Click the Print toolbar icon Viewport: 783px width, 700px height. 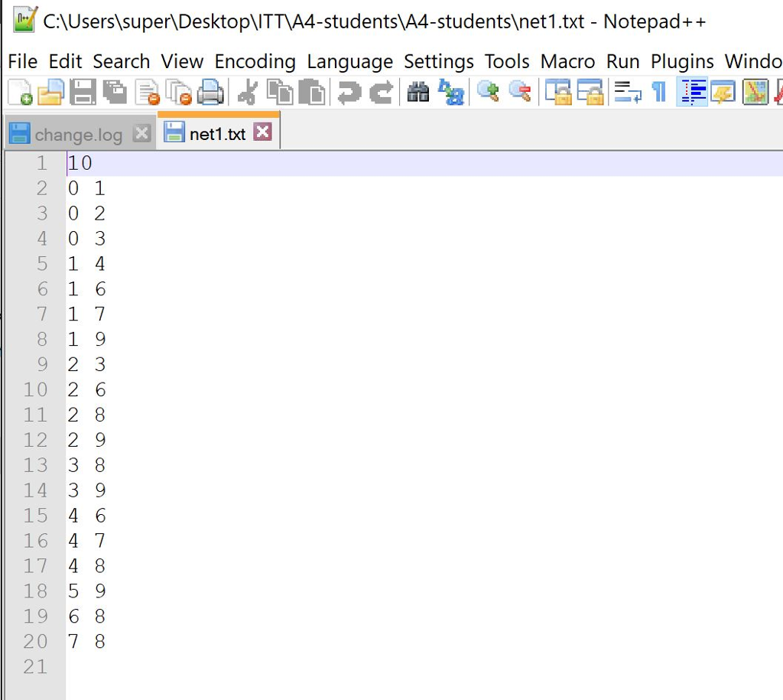tap(211, 92)
